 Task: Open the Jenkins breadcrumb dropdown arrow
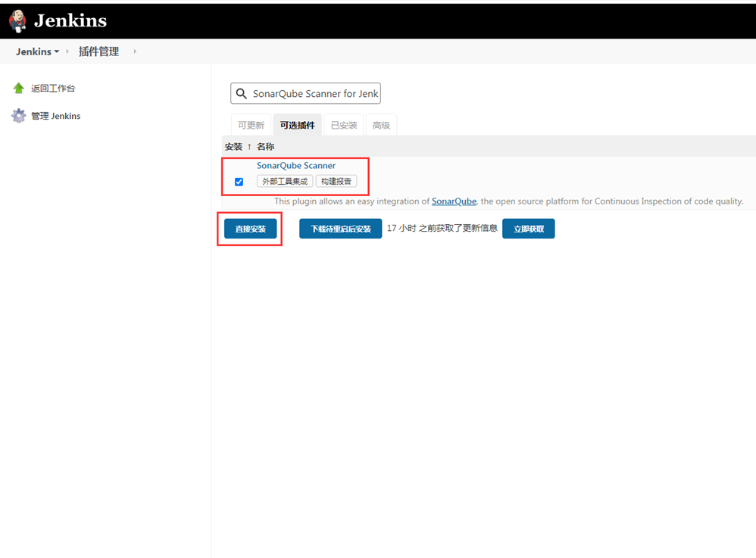(x=56, y=51)
